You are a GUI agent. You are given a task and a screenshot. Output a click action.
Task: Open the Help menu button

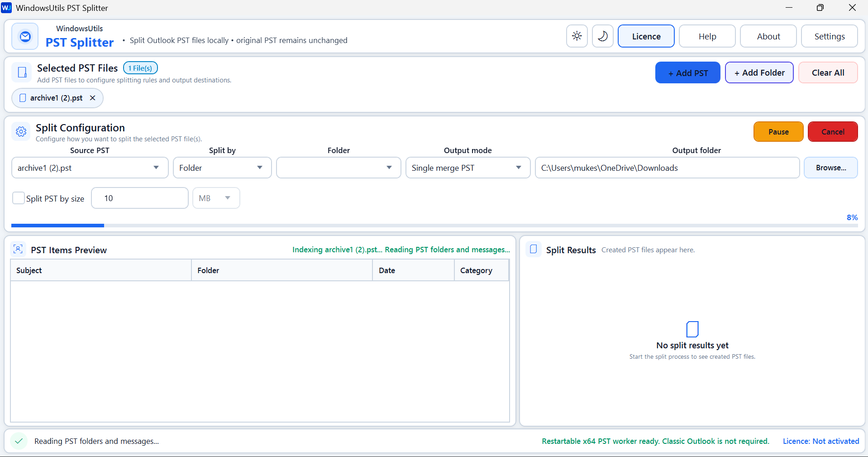(707, 36)
